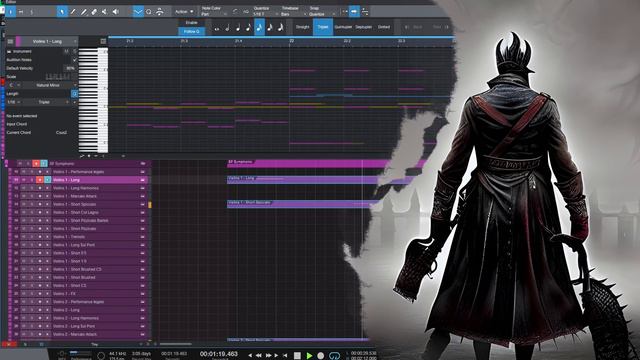
Task: Solo the Violins 1 - Long Harmonics track
Action: 31,188
